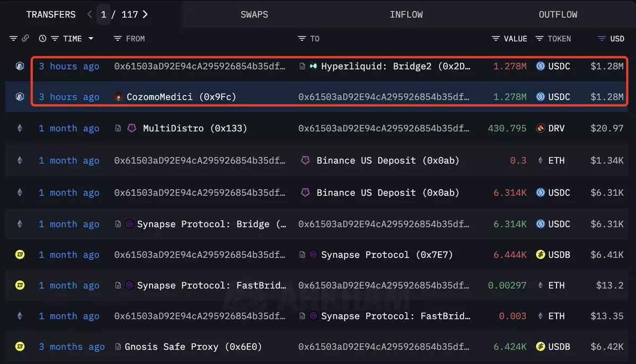This screenshot has width=636, height=364.
Task: Click the CozomoMedici avatar icon
Action: [119, 97]
